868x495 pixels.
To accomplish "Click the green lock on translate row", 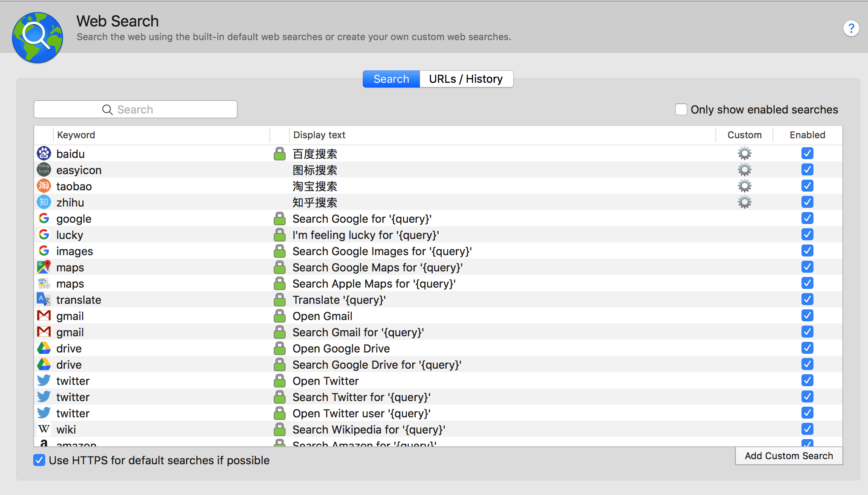I will [280, 300].
